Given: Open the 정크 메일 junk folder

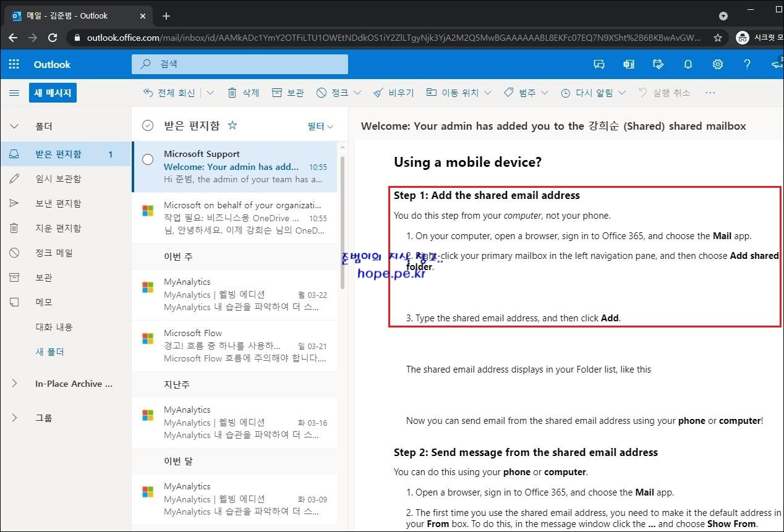Looking at the screenshot, I should coord(66,253).
